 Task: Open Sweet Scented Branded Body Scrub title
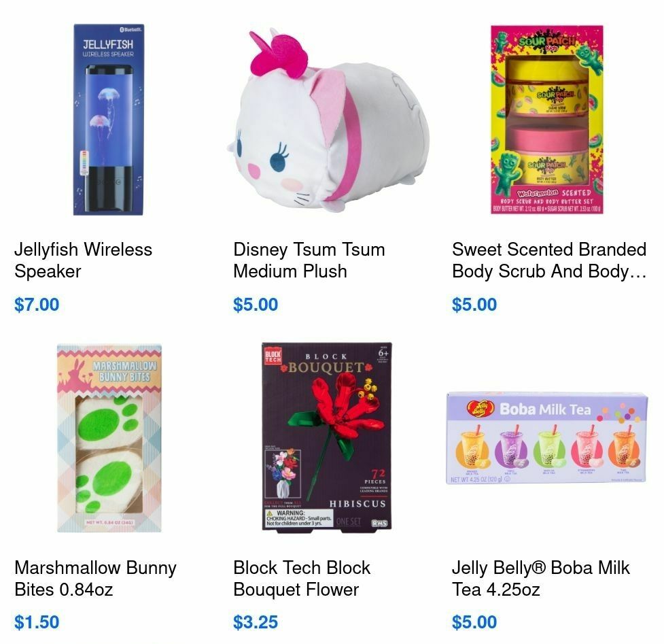(549, 260)
